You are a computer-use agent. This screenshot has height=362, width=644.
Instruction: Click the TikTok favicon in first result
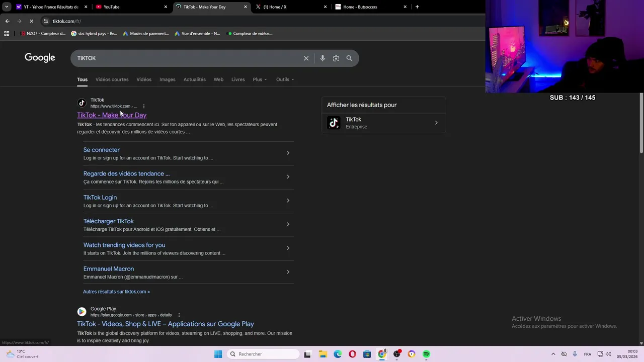click(82, 103)
